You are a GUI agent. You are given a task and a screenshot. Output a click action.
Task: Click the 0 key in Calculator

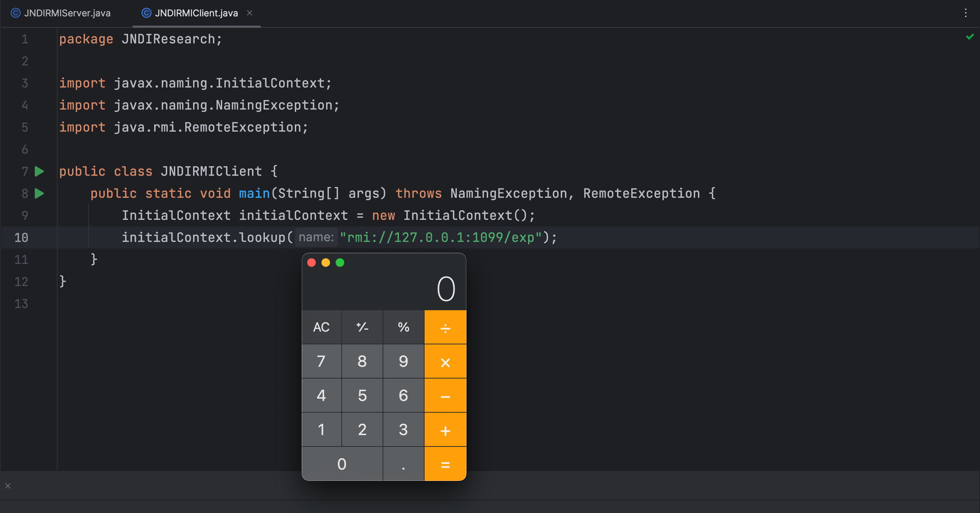tap(342, 464)
